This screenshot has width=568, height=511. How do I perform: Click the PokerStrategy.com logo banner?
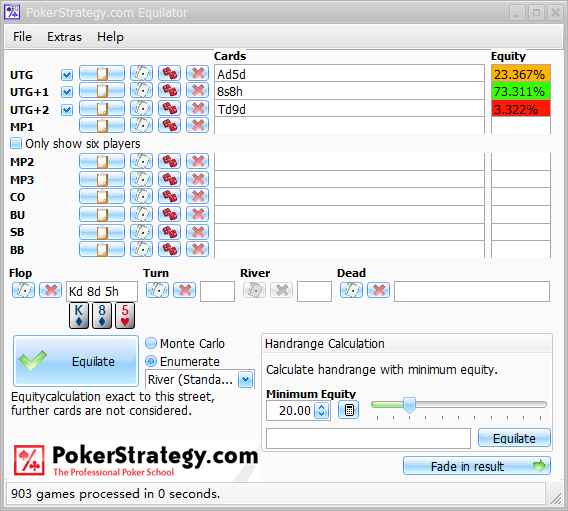(x=136, y=460)
